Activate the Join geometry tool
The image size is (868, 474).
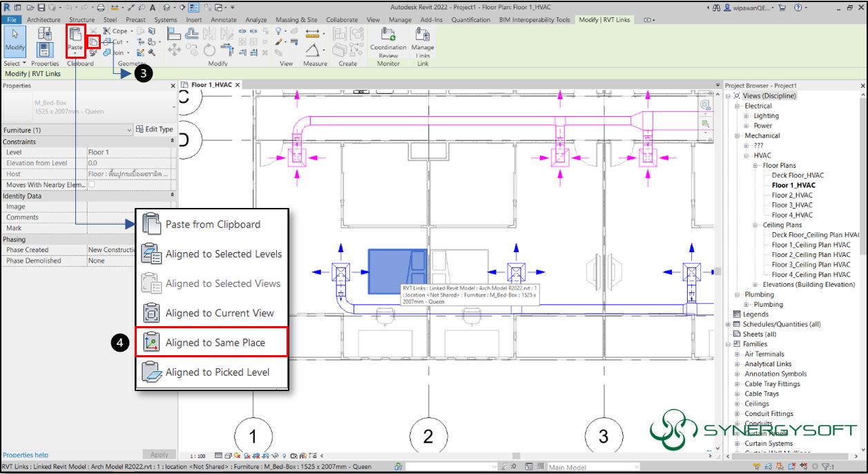pos(115,53)
